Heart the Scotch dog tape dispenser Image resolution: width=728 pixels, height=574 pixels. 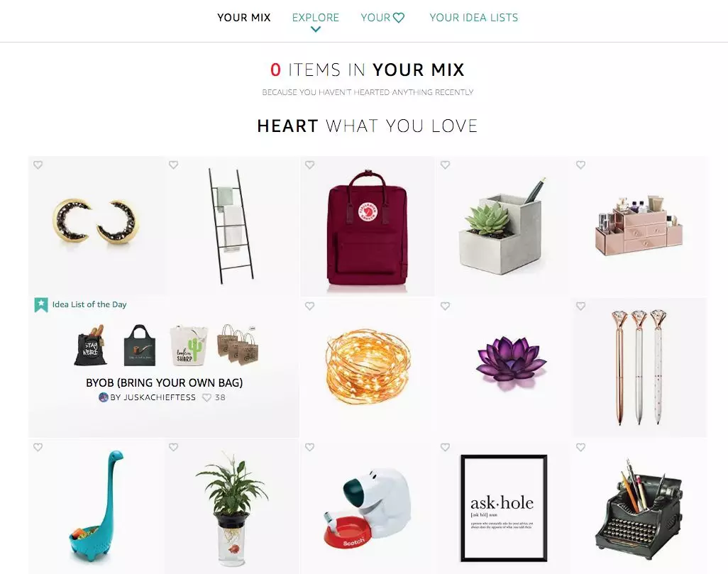click(x=309, y=447)
